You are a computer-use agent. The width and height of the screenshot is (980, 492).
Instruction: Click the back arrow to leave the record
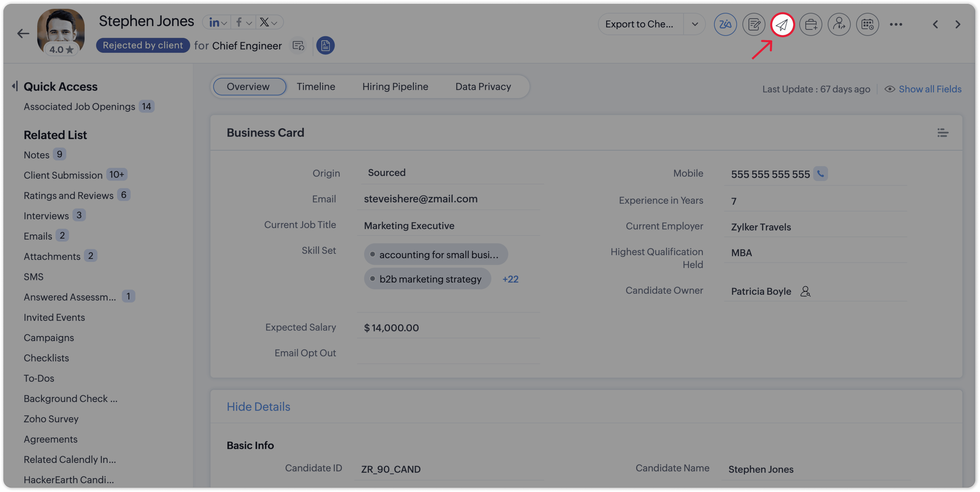[23, 34]
